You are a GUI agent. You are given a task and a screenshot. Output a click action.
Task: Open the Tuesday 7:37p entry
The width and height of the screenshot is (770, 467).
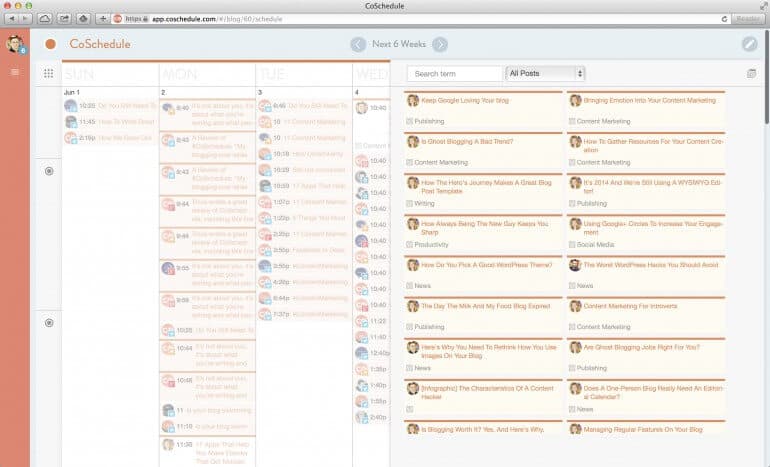pyautogui.click(x=304, y=314)
